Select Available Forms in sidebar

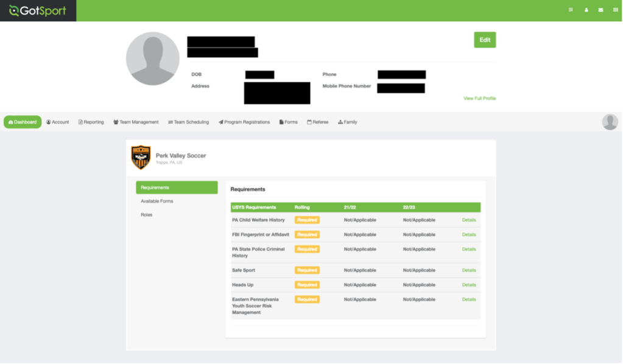[x=157, y=201]
